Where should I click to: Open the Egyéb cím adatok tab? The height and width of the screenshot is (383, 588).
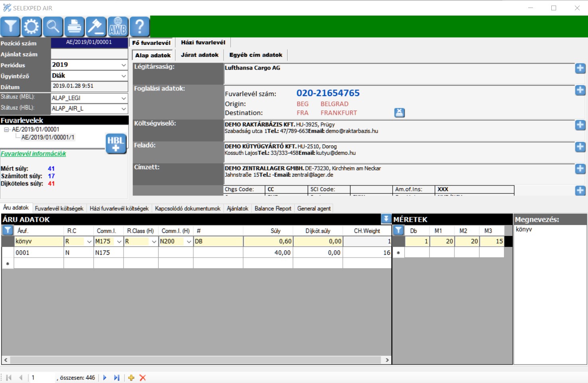tap(256, 55)
